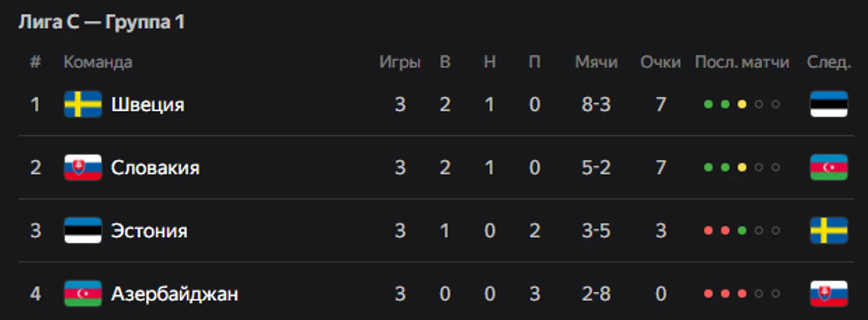Click Sweden's yellow draw match dot
This screenshot has width=868, height=320.
[742, 105]
